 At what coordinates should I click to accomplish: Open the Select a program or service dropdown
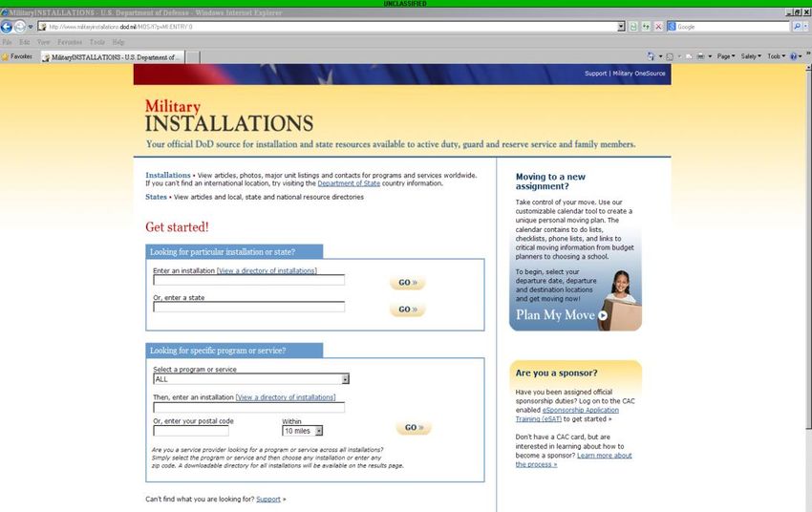coord(251,379)
